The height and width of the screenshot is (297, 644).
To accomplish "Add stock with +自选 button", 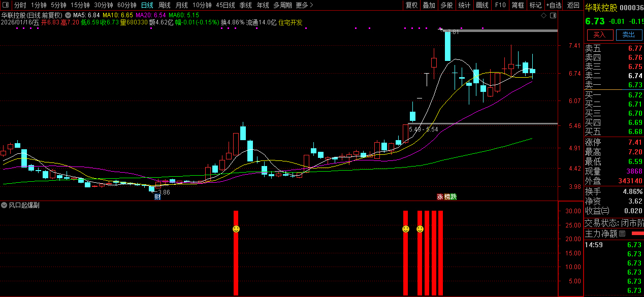I will pos(554,5).
